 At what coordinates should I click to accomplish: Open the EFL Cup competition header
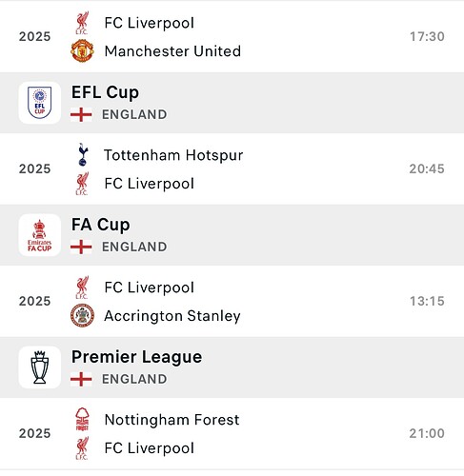coord(232,103)
